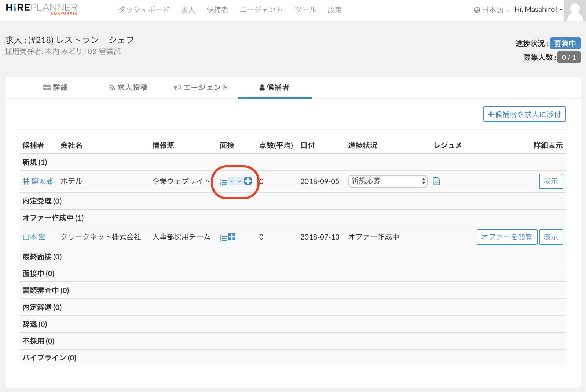
Task: Click the interview list icon for 山本 宏
Action: click(x=223, y=238)
